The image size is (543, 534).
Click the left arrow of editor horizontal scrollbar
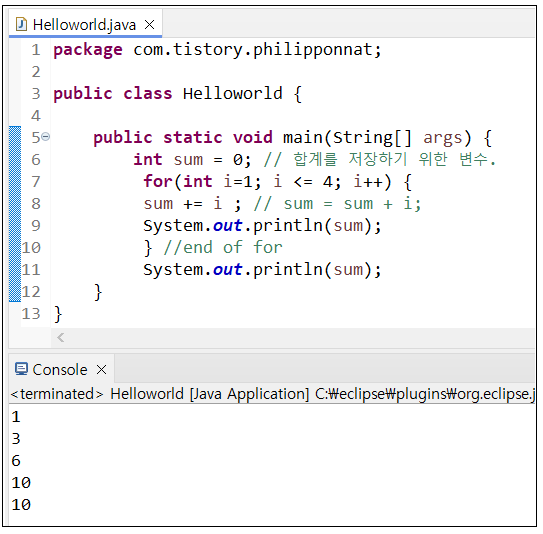[x=61, y=337]
